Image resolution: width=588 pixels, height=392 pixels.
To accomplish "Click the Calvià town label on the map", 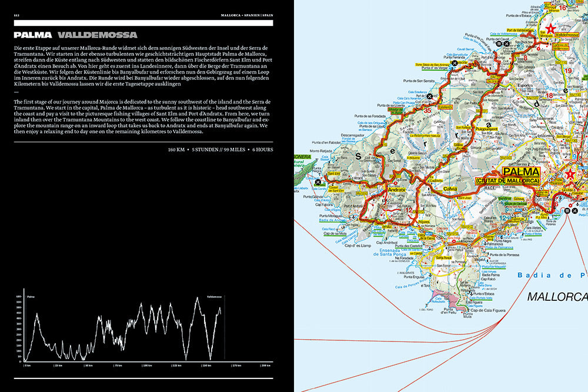I will point(451,188).
